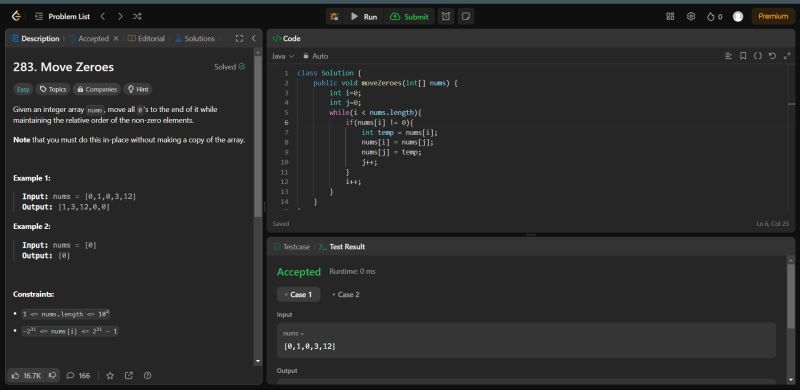Image resolution: width=800 pixels, height=390 pixels.
Task: Open the 166 comments
Action: tap(79, 376)
